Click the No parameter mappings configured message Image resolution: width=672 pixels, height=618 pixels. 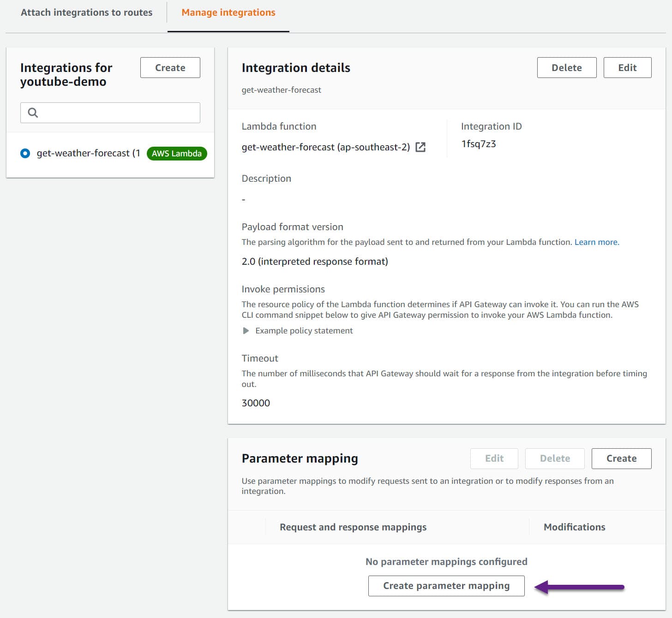click(x=446, y=562)
